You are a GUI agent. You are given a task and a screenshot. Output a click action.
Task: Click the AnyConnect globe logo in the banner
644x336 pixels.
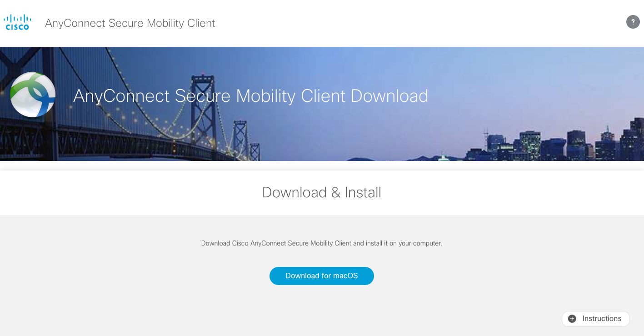tap(33, 95)
